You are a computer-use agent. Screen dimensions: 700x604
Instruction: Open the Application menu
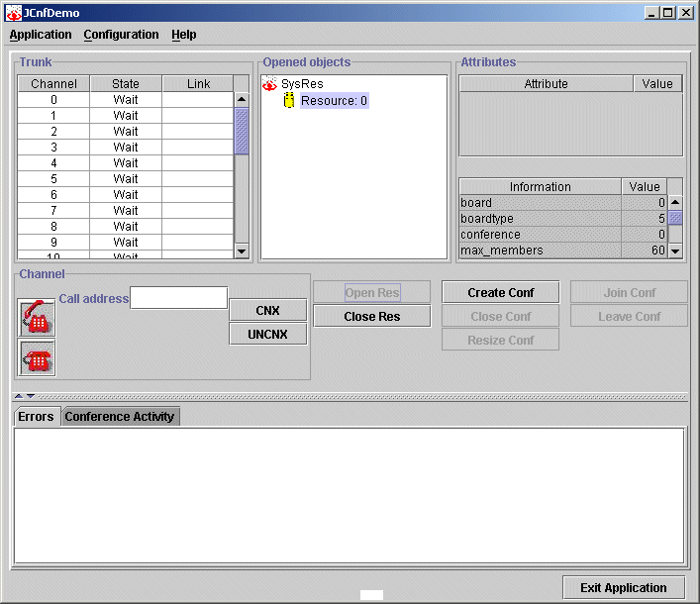tap(41, 35)
